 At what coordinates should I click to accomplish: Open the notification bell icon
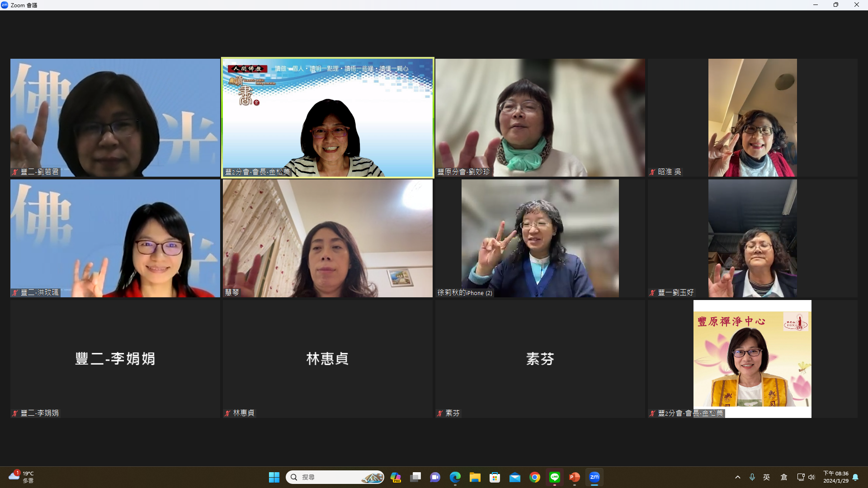click(x=855, y=477)
